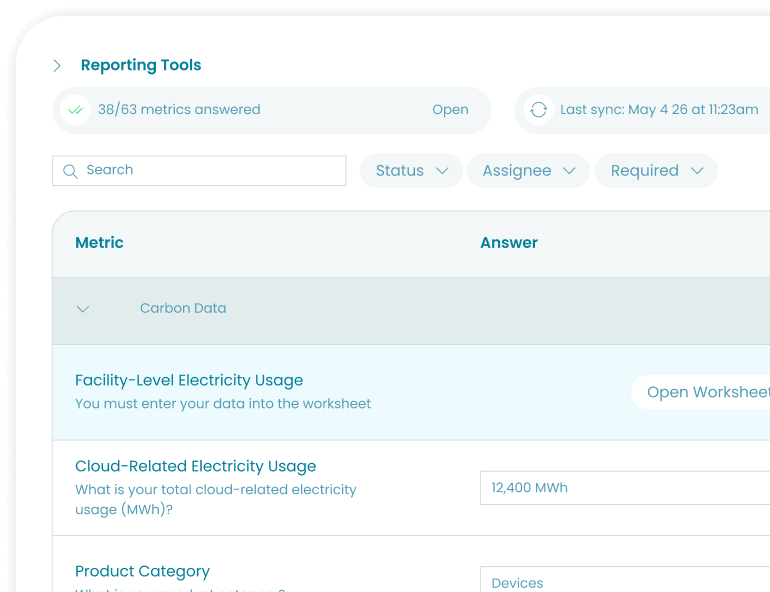Click the 12,400 MWh answer field
Screen dimensions: 770x592
625,488
